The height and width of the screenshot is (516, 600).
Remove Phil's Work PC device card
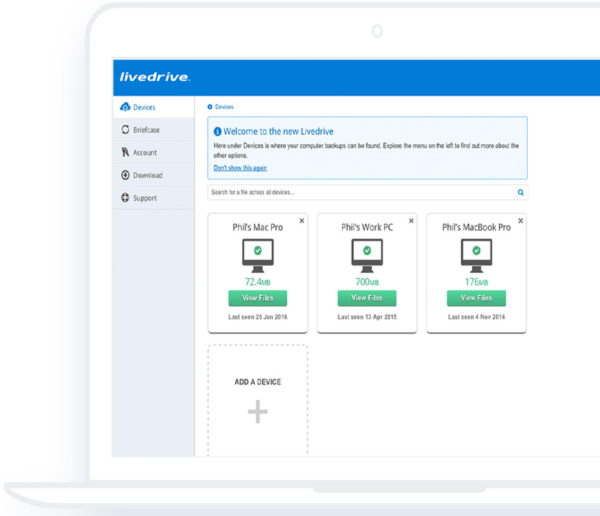[411, 220]
